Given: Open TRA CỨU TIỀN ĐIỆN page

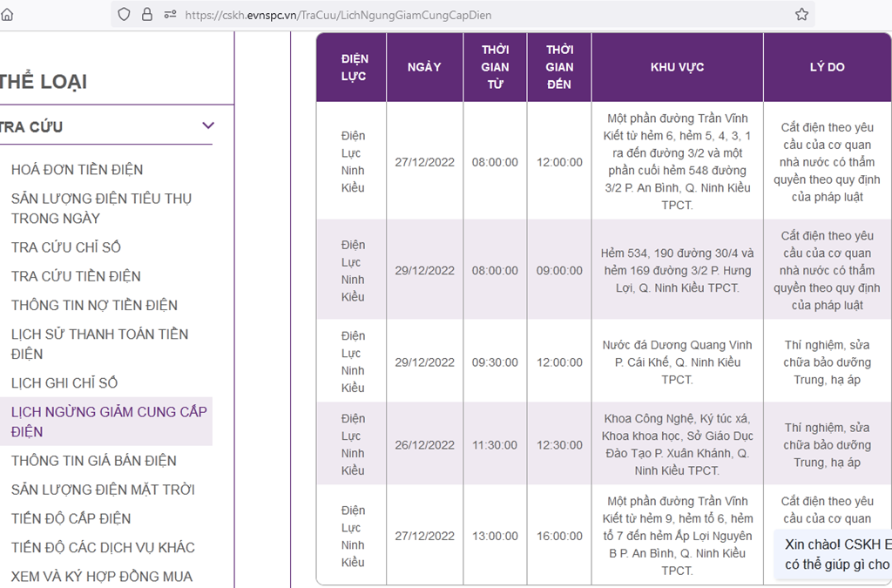Looking at the screenshot, I should (x=76, y=276).
